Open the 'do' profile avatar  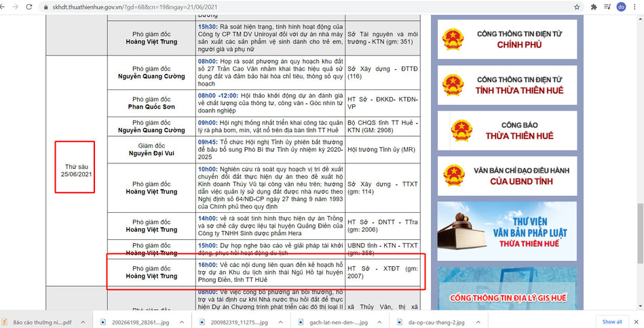pyautogui.click(x=622, y=7)
